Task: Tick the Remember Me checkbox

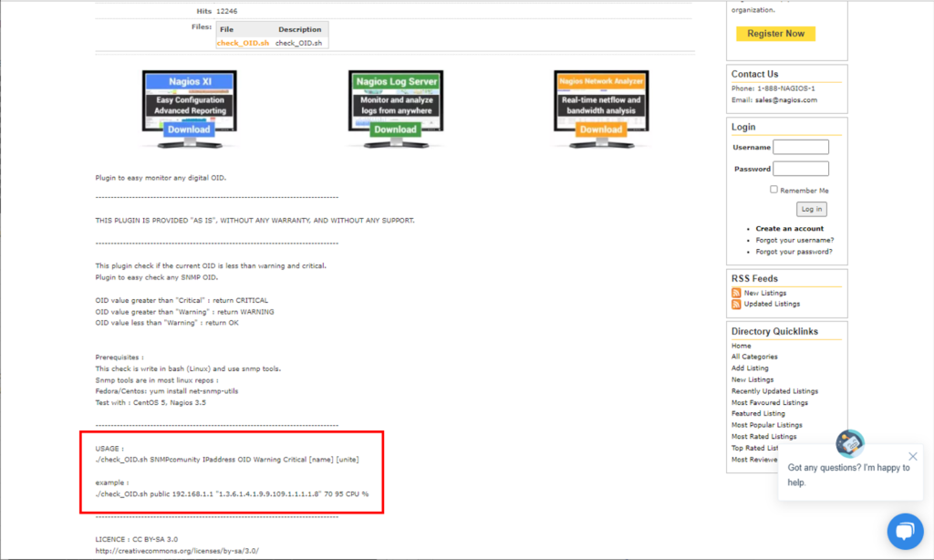Action: pyautogui.click(x=773, y=190)
